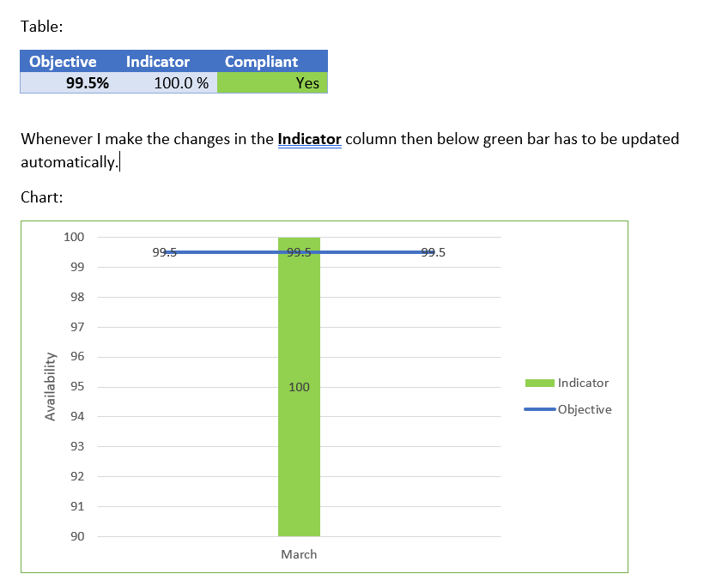Click the underlined Indicator word in paragraph

click(310, 139)
